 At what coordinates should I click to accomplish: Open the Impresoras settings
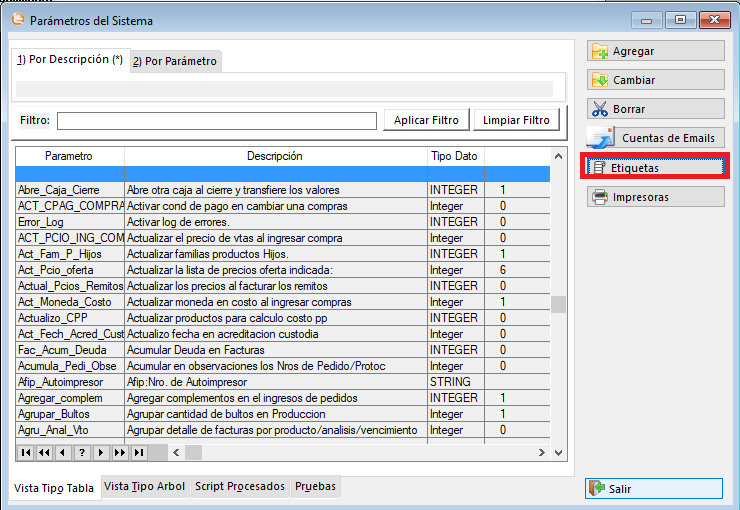655,197
